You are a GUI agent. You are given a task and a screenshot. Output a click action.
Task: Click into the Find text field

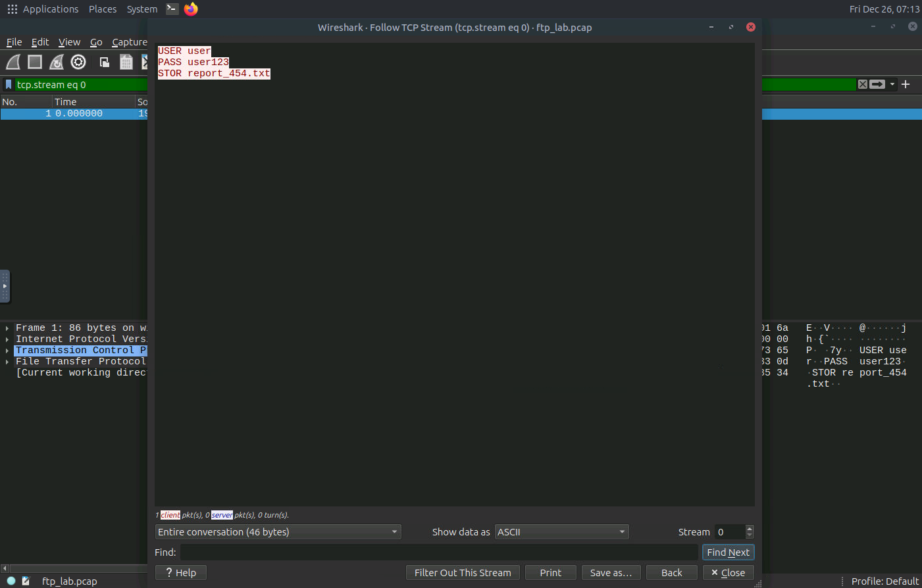tap(439, 552)
